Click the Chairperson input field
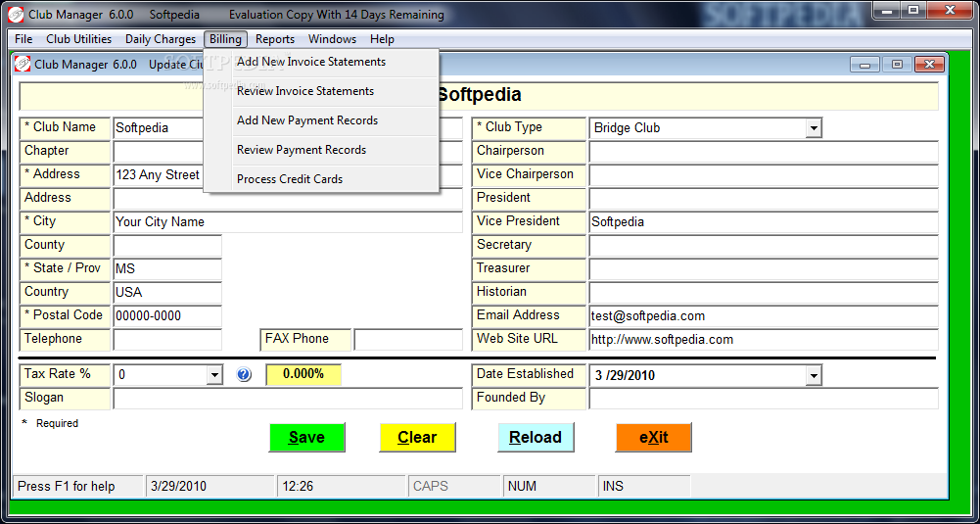Viewport: 980px width, 524px height. point(764,151)
